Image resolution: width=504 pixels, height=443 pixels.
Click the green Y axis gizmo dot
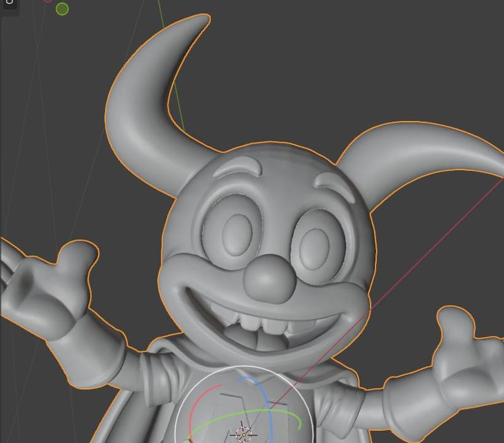[x=62, y=9]
